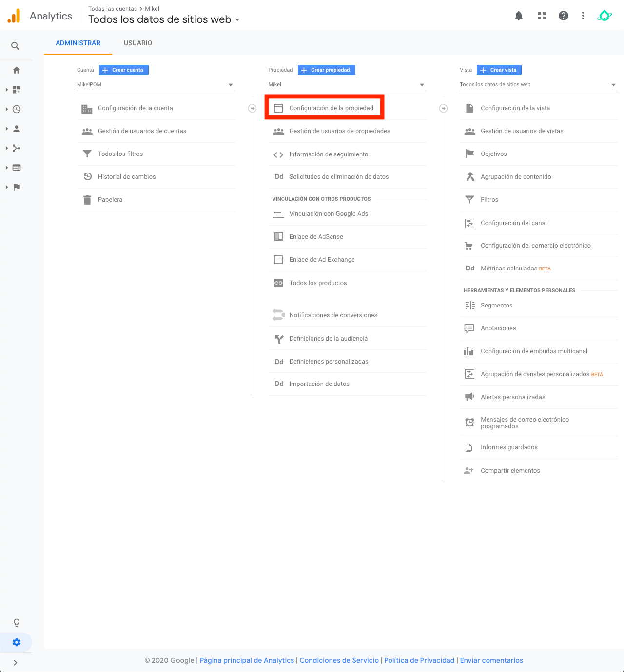
Task: Open the notifications bell icon
Action: point(518,15)
